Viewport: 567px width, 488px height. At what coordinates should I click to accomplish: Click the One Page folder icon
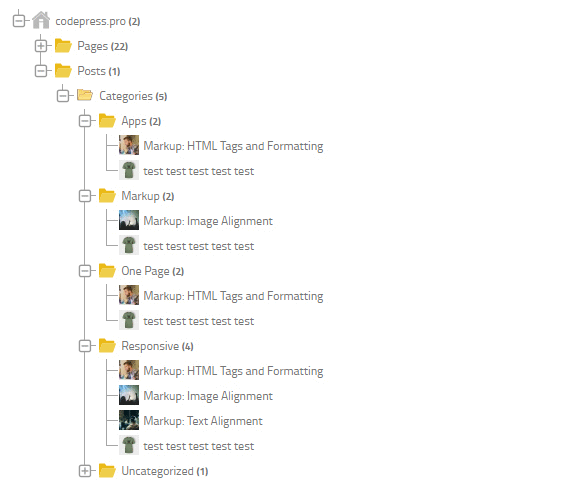tap(107, 271)
